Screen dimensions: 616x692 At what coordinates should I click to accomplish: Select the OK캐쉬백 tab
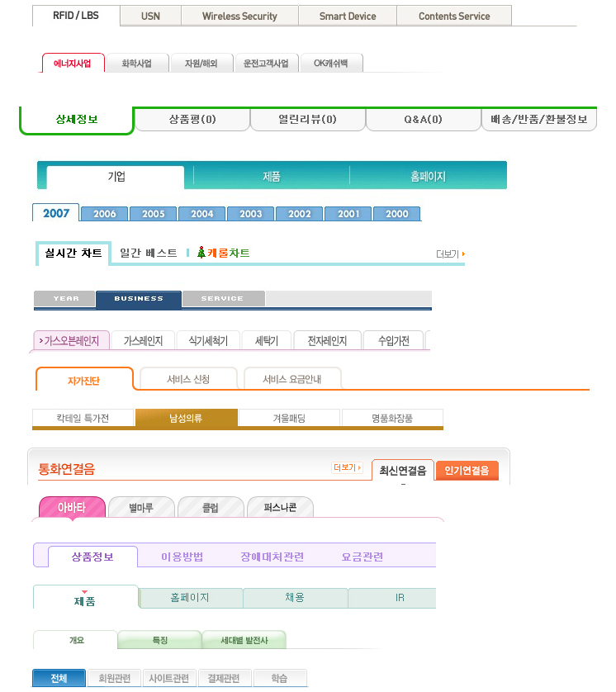tap(331, 64)
